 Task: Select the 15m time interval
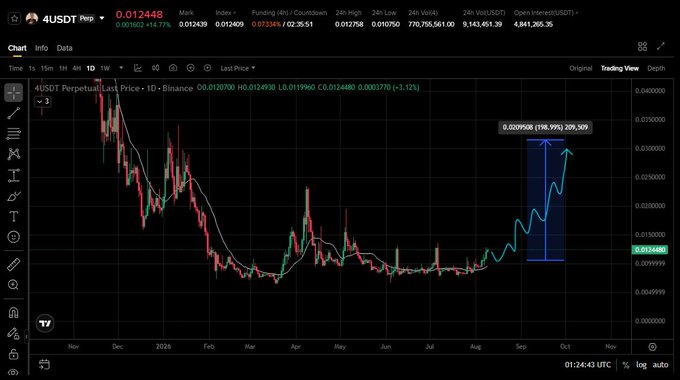click(47, 69)
